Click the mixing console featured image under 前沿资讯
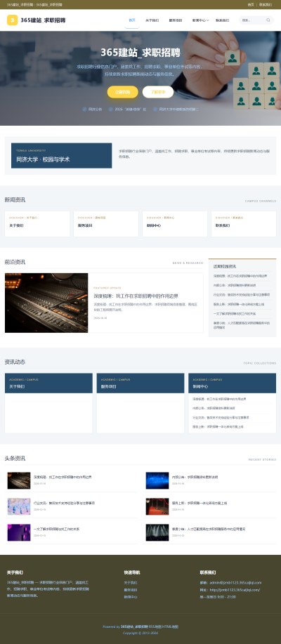This screenshot has height=644, width=281. click(46, 303)
